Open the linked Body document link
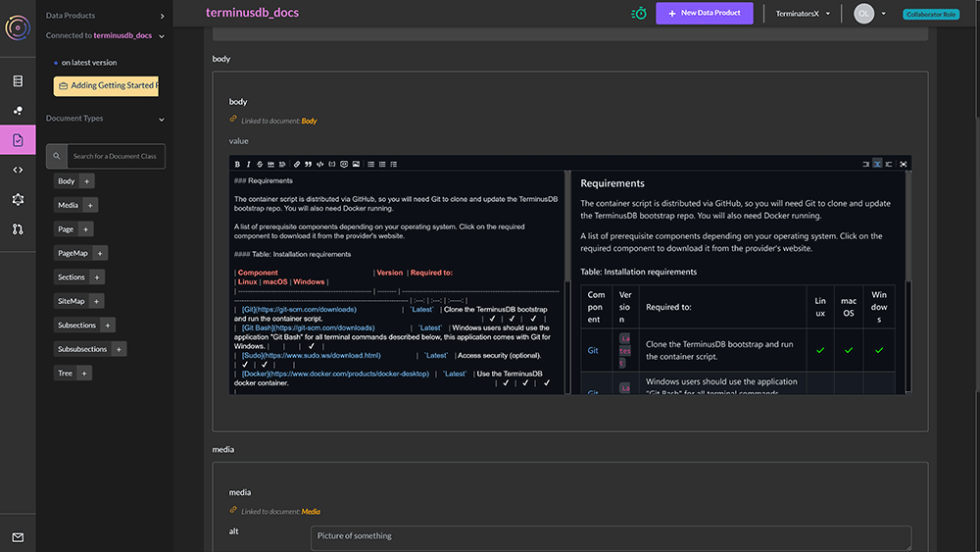Viewport: 980px width, 552px height. (x=309, y=122)
